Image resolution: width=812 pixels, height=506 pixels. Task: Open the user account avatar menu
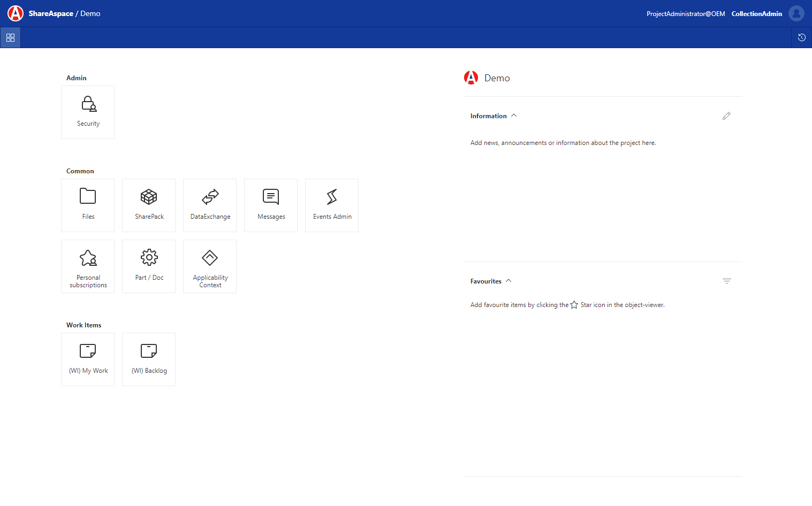pyautogui.click(x=796, y=13)
